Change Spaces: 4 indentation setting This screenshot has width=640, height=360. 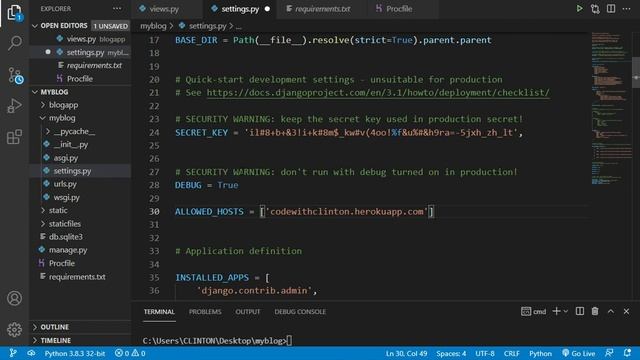451,353
